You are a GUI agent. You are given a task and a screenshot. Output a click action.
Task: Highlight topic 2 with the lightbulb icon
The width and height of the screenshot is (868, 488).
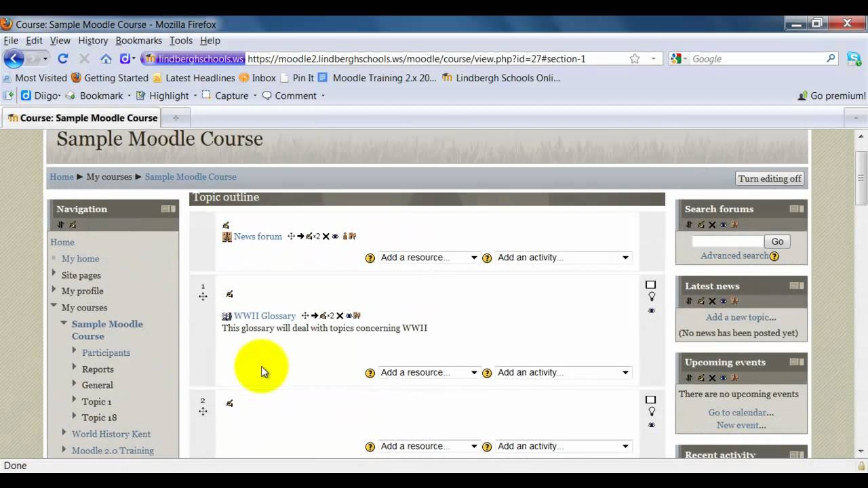coord(652,412)
